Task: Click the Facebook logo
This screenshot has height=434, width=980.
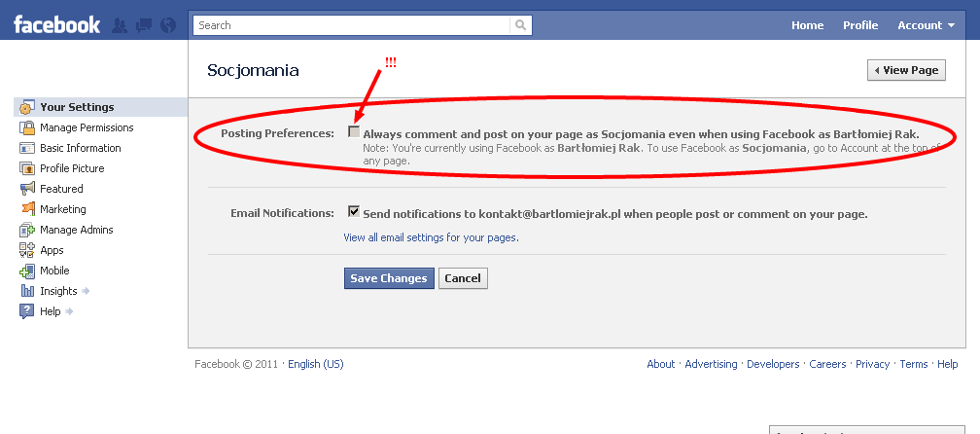Action: pos(56,25)
